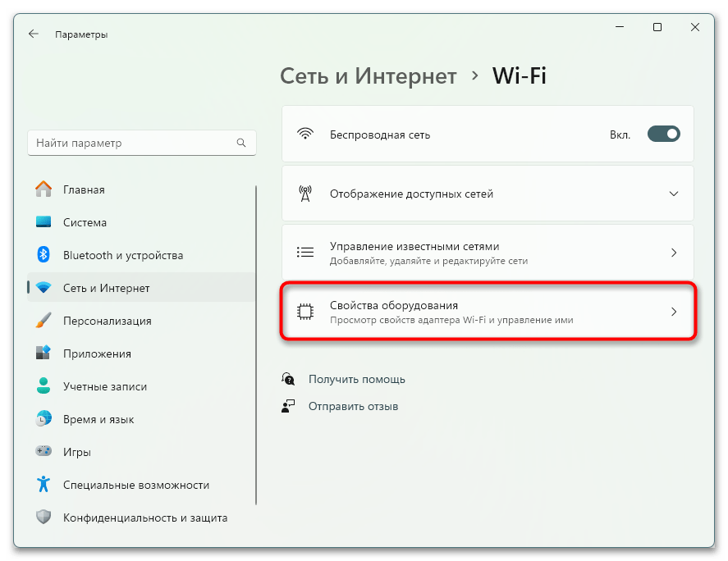Open the Главная section
Viewport: 728px width, 561px height.
pos(141,189)
